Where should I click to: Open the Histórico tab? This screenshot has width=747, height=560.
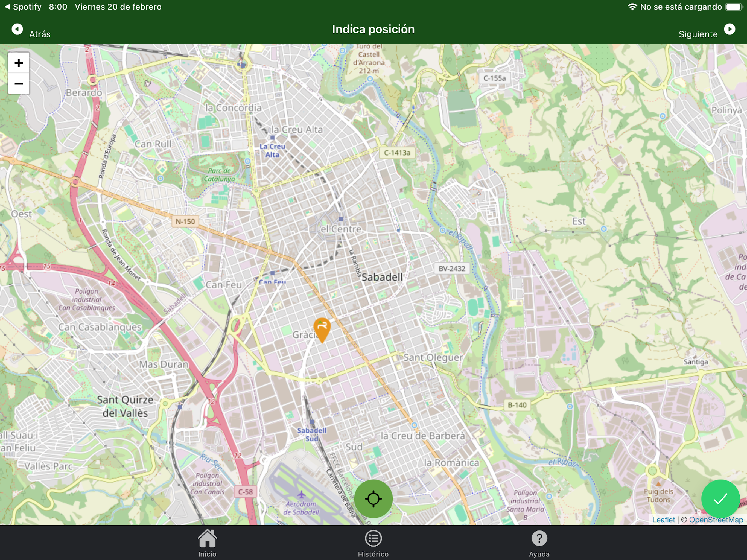(x=373, y=543)
